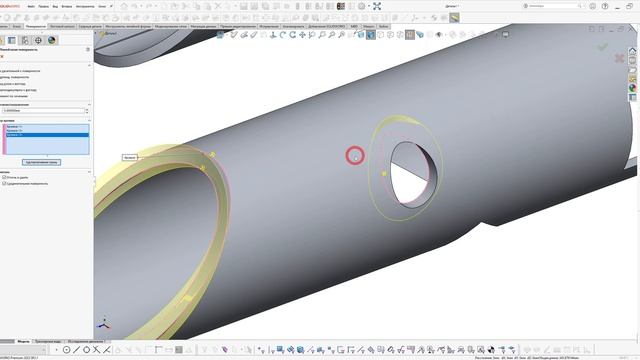Open Custom Properties task pane icon
This screenshot has height=360, width=640.
coord(632,97)
